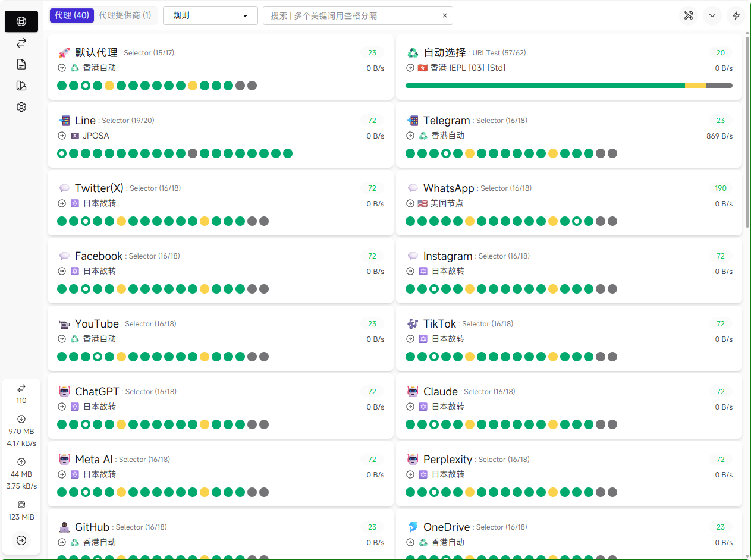Select the ringed node dot in WhatsApp
This screenshot has width=751, height=560.
[577, 221]
